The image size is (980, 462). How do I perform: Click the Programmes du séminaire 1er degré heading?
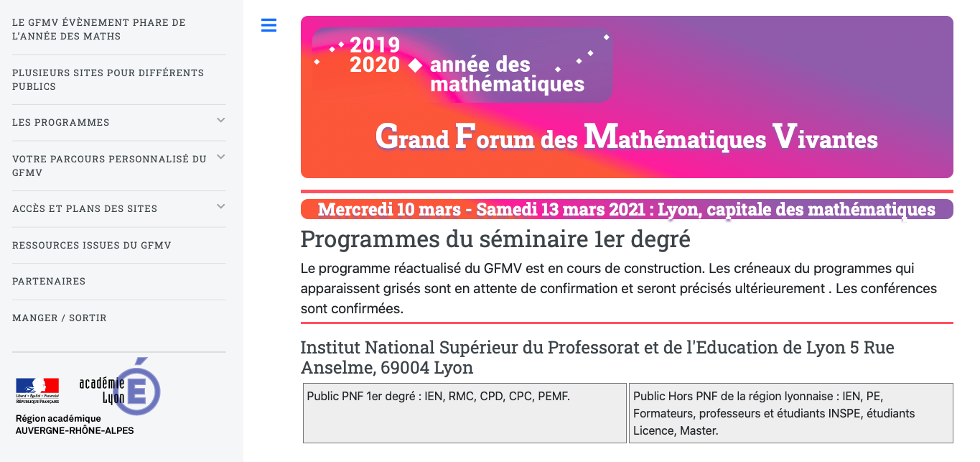point(495,239)
